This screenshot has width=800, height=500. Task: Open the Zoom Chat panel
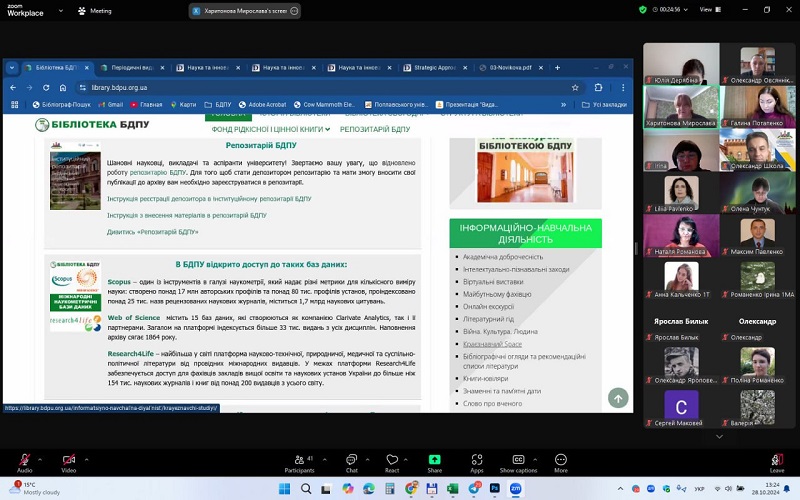pos(352,463)
